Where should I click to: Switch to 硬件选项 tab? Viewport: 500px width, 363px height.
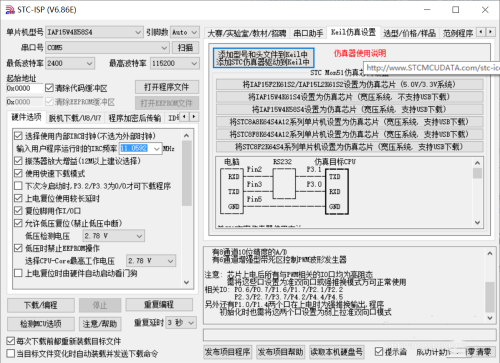point(26,117)
